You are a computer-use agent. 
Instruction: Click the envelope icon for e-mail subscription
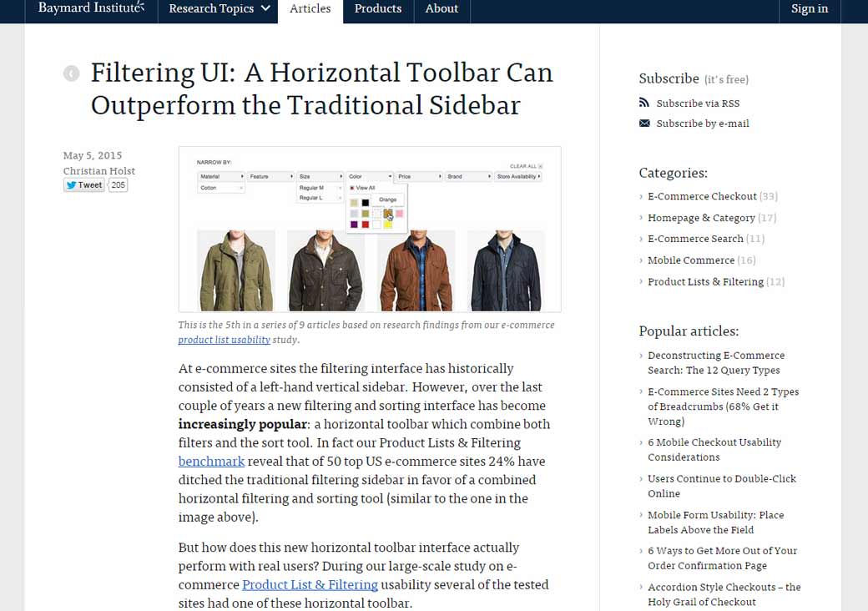643,123
